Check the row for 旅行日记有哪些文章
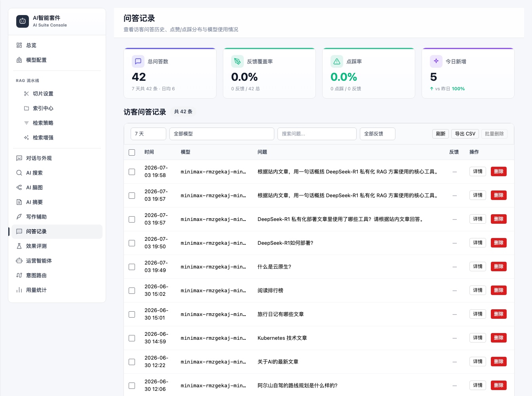The width and height of the screenshot is (532, 396). point(132,314)
